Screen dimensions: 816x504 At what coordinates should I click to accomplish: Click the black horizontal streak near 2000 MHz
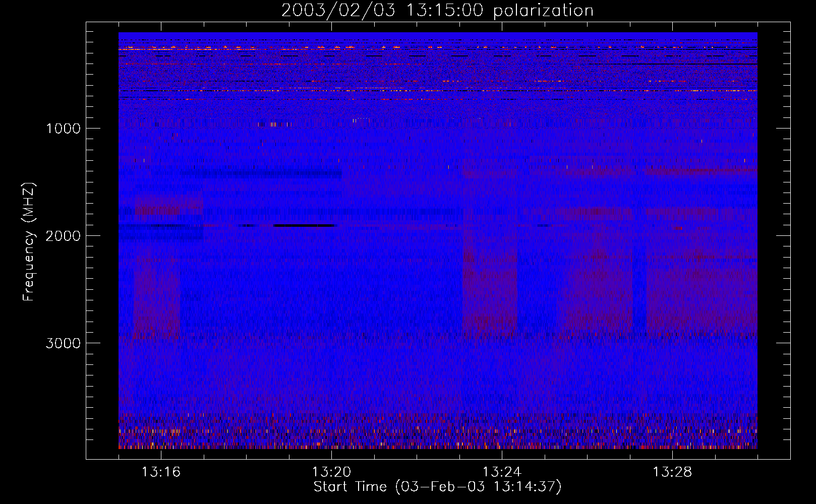(304, 226)
